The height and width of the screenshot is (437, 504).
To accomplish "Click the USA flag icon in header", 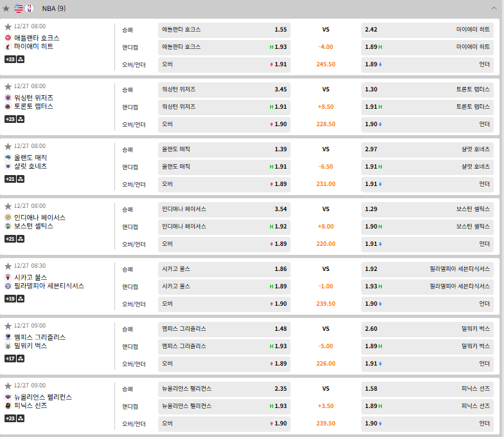I will (x=18, y=8).
